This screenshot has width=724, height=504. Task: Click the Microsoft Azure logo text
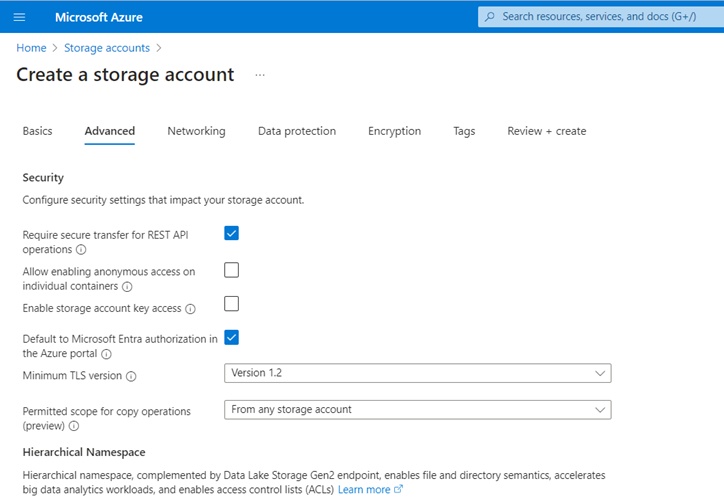[x=99, y=18]
